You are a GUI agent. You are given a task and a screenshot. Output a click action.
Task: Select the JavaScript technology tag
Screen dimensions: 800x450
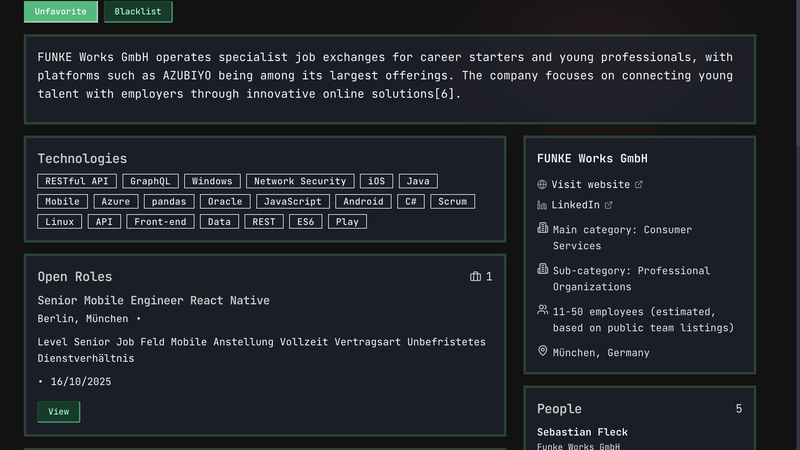coord(293,202)
